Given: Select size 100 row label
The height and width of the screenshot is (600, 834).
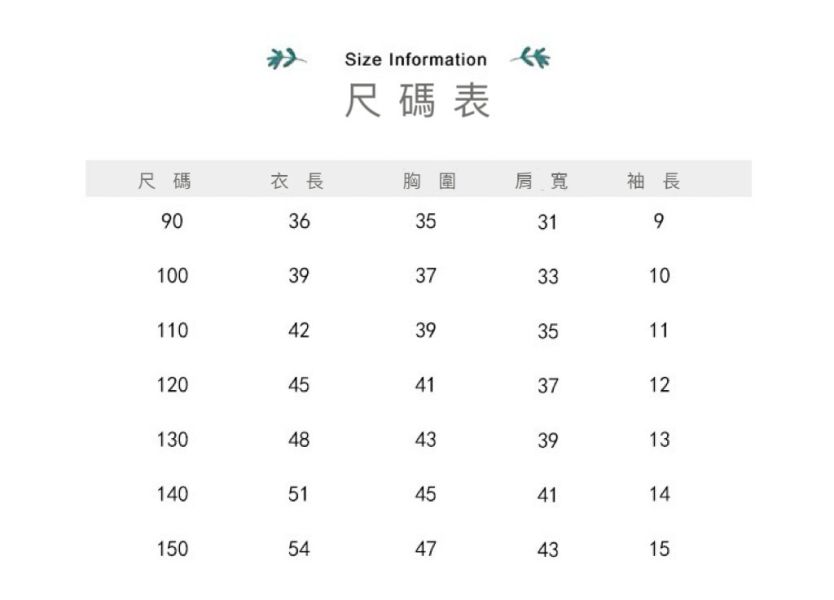Looking at the screenshot, I should coord(172,276).
